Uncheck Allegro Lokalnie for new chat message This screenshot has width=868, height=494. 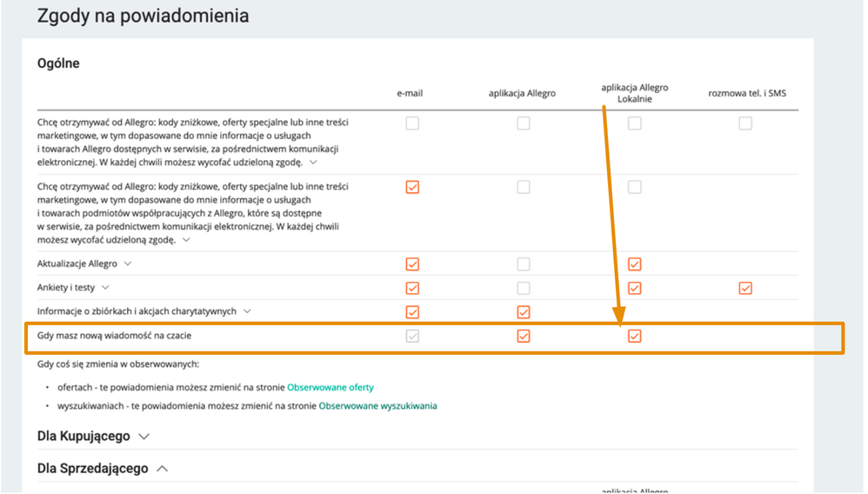click(x=634, y=337)
